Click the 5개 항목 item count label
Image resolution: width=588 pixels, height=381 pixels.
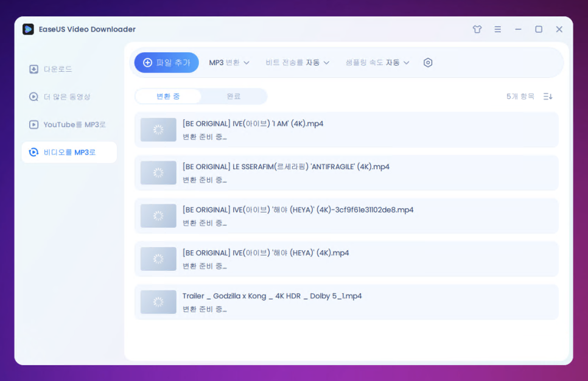520,96
